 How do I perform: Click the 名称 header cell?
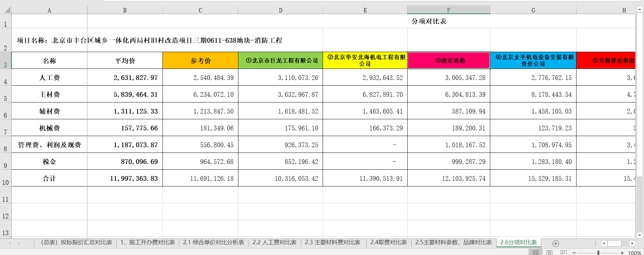(x=49, y=60)
